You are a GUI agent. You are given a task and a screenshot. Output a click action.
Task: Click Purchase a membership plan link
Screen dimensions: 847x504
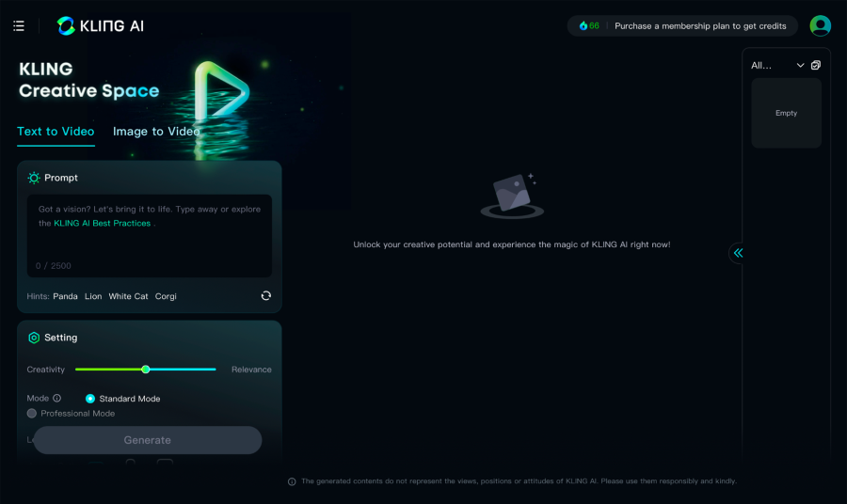[700, 26]
